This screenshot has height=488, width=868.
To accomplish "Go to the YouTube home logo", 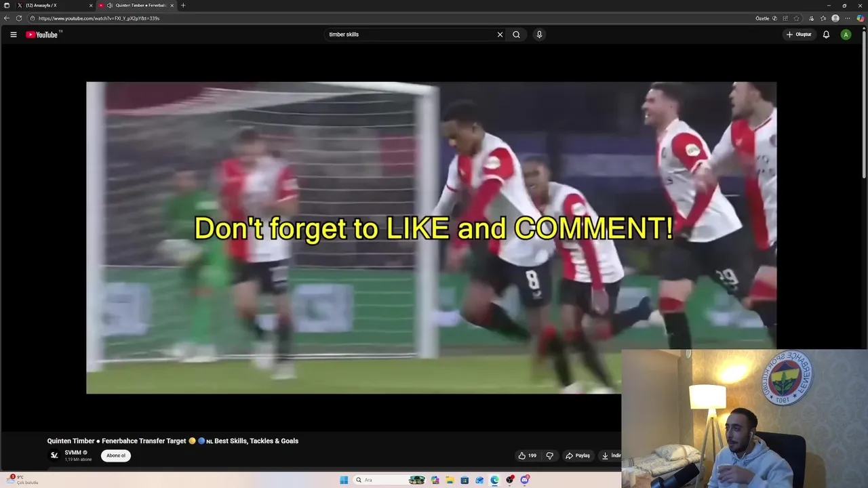I will pyautogui.click(x=42, y=35).
